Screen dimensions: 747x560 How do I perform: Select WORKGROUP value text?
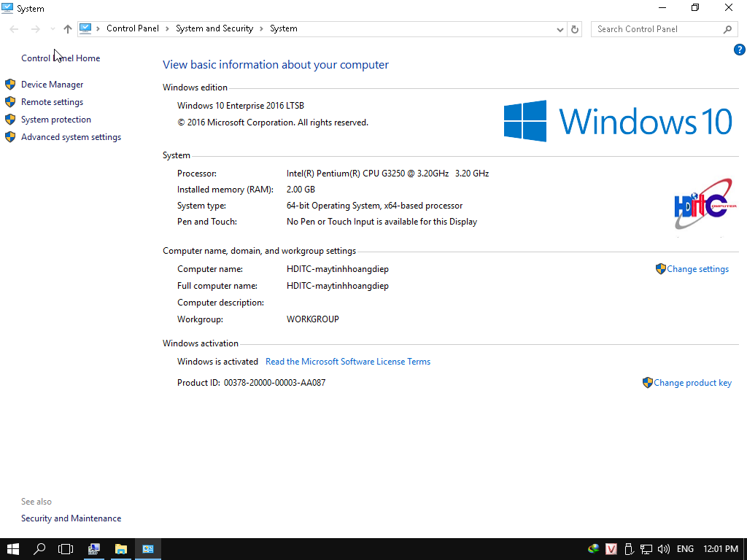(x=312, y=319)
